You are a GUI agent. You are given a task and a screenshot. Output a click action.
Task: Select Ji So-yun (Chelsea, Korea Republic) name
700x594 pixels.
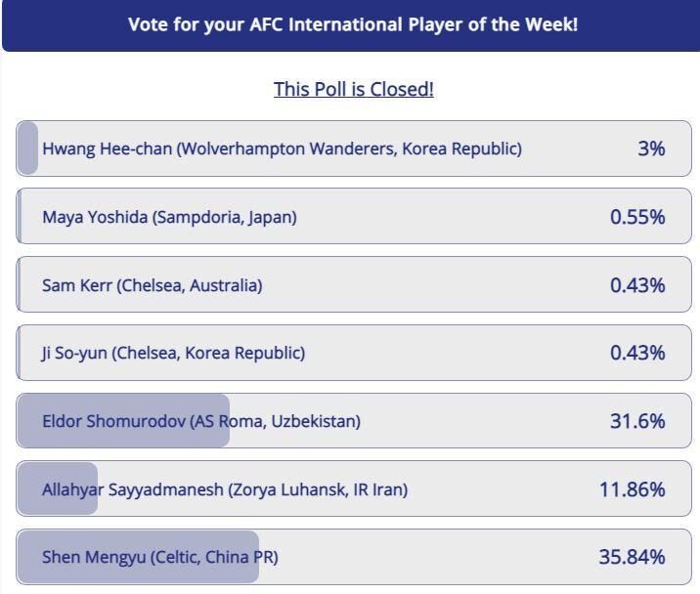(173, 353)
